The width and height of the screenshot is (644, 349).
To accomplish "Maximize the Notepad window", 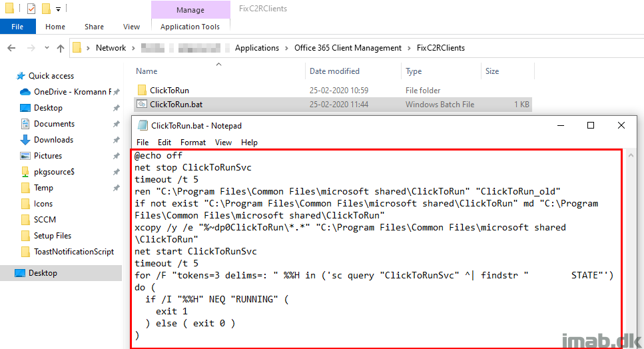I will point(591,125).
